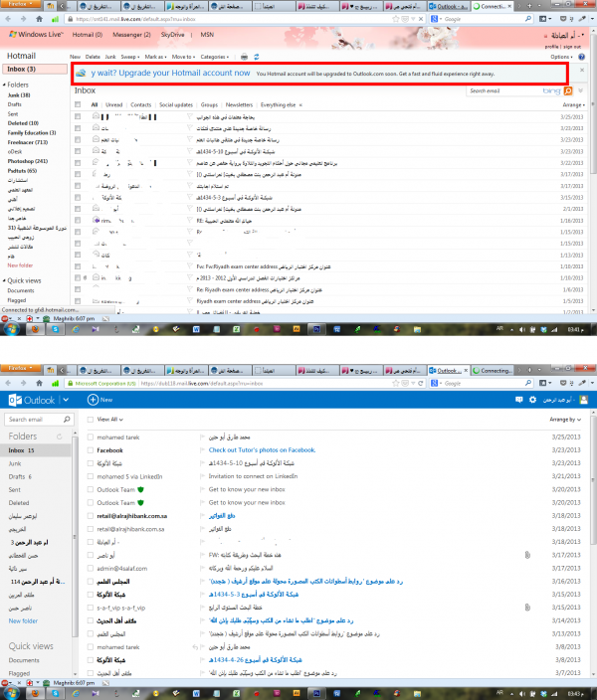Select the Hotmail message dated 3/22/2013
Screen dimensions: 597x700
(78, 163)
